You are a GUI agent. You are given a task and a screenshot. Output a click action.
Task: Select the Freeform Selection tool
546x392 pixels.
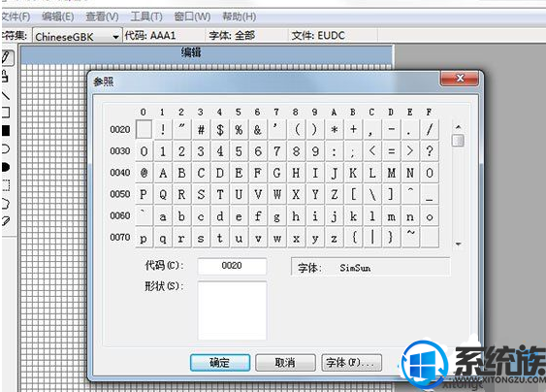click(x=6, y=204)
